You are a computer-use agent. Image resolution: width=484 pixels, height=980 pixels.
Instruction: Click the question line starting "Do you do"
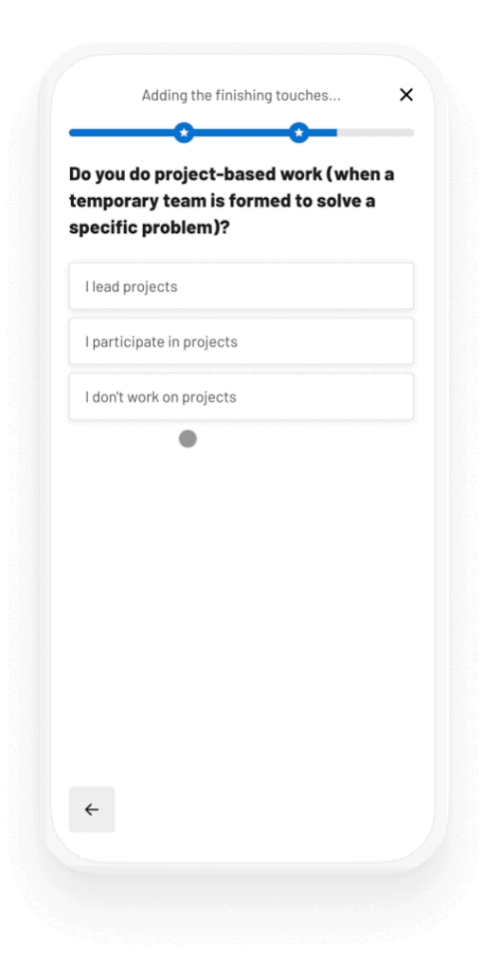[231, 173]
